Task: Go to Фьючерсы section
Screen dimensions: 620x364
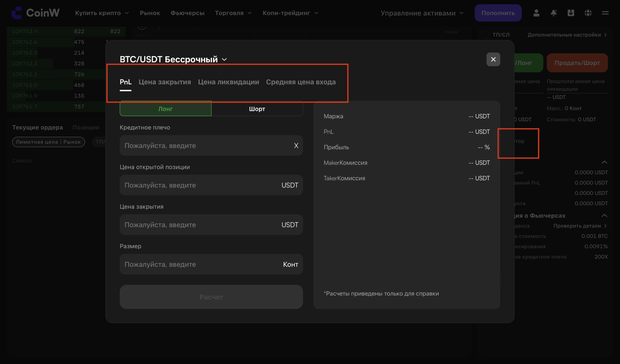Action: [188, 13]
